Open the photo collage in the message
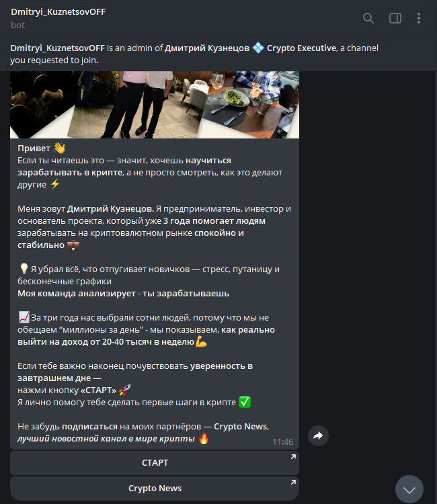This screenshot has width=437, height=504. click(155, 105)
